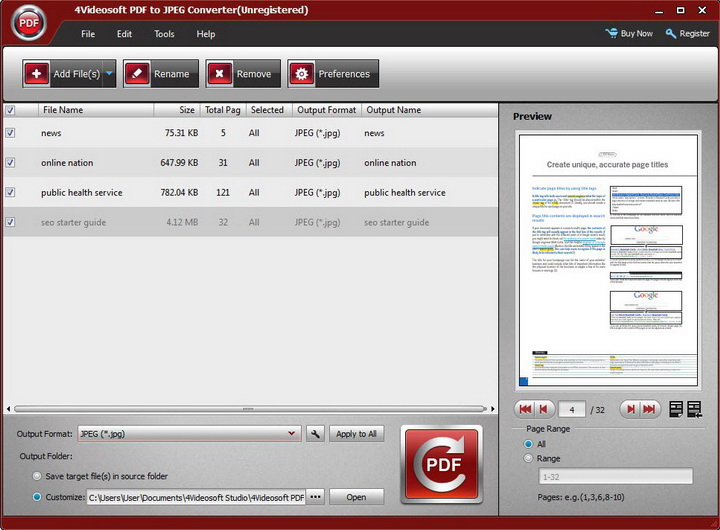
Task: Uncheck the public health service checkbox
Action: [x=10, y=192]
